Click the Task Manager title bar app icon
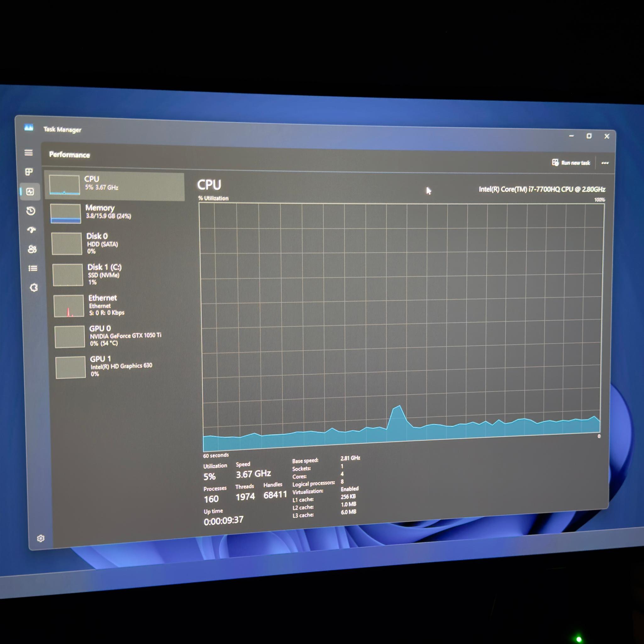Image resolution: width=644 pixels, height=644 pixels. 29,127
